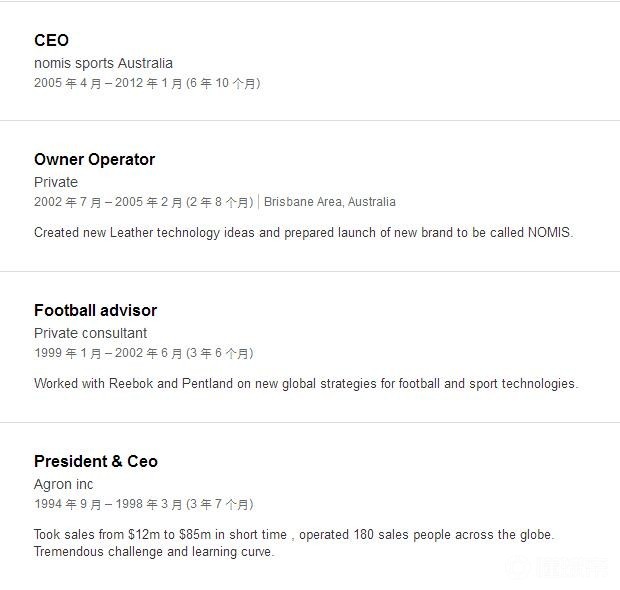Click the CEO job title

click(x=51, y=40)
